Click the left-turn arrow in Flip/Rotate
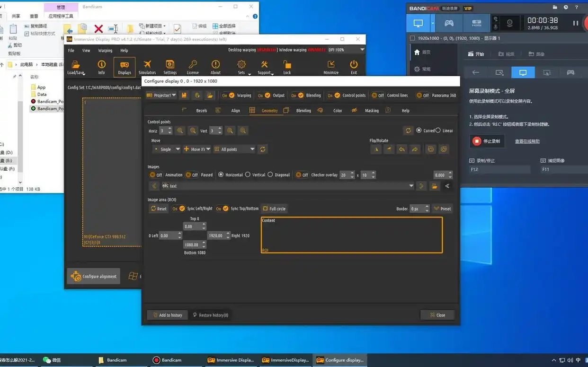This screenshot has width=588, height=367. coord(402,149)
